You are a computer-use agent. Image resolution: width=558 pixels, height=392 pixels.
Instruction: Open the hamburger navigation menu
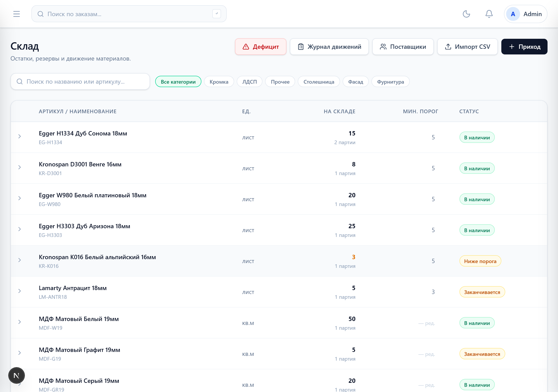tap(17, 14)
